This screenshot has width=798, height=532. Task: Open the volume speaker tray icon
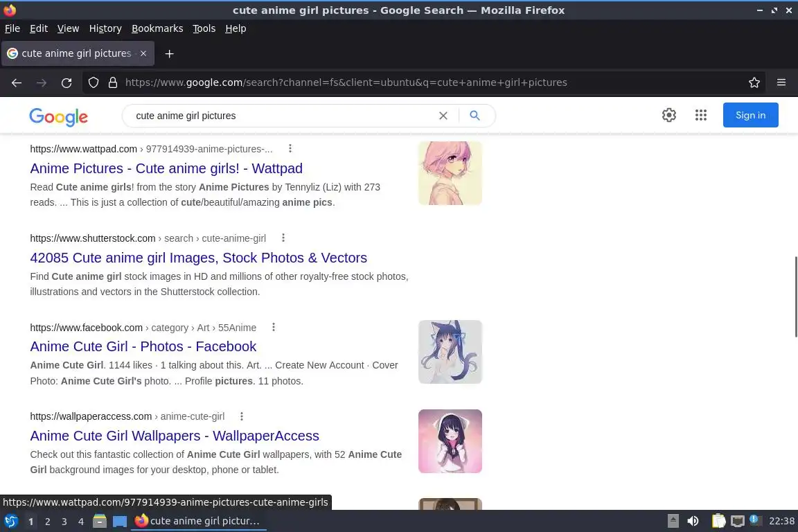coord(693,521)
